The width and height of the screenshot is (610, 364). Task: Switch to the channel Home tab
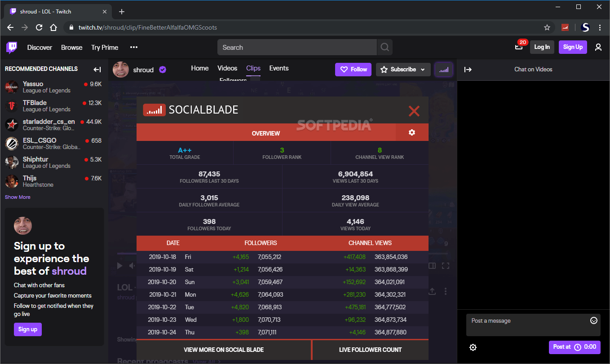[x=200, y=68]
